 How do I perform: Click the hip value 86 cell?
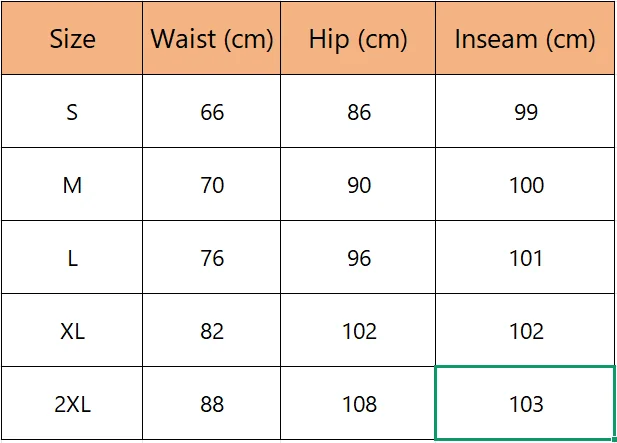358,112
